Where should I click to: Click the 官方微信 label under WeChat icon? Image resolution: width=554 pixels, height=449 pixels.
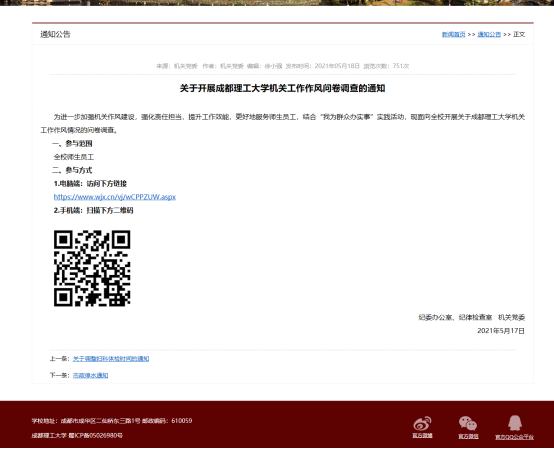(x=468, y=437)
